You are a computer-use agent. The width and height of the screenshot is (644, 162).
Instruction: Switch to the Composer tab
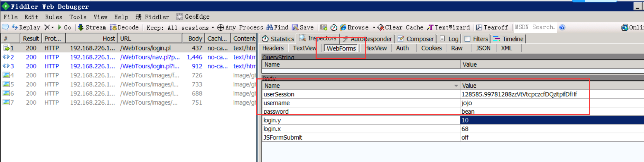click(416, 39)
